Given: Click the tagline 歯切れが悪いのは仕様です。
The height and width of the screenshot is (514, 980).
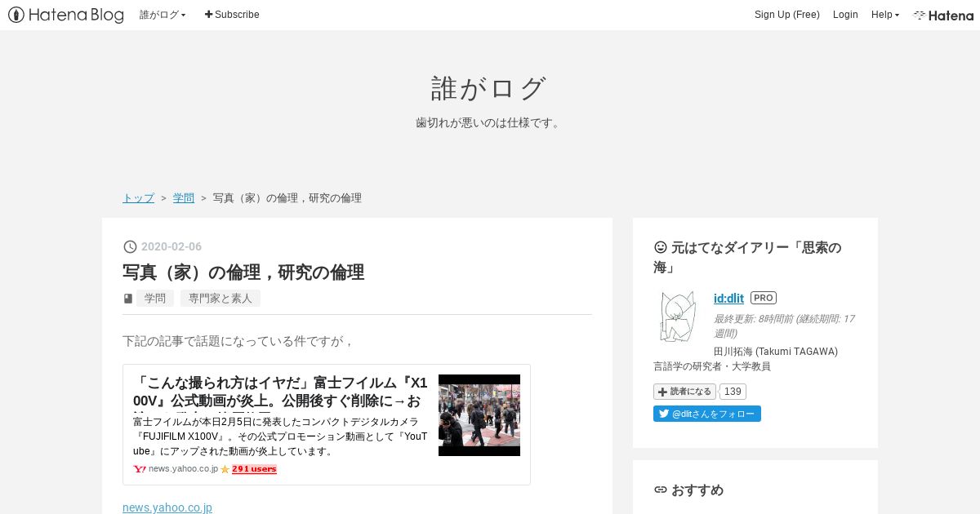Looking at the screenshot, I should point(489,123).
